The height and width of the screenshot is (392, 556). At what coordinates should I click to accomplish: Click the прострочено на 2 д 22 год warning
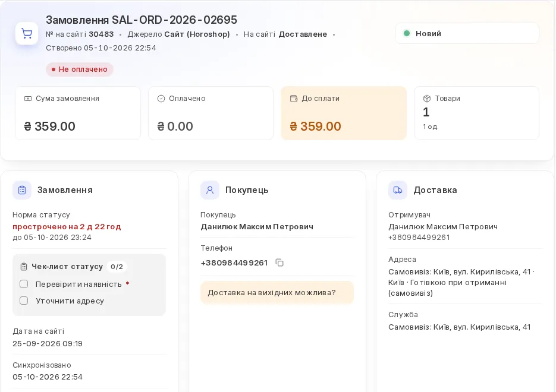67,227
